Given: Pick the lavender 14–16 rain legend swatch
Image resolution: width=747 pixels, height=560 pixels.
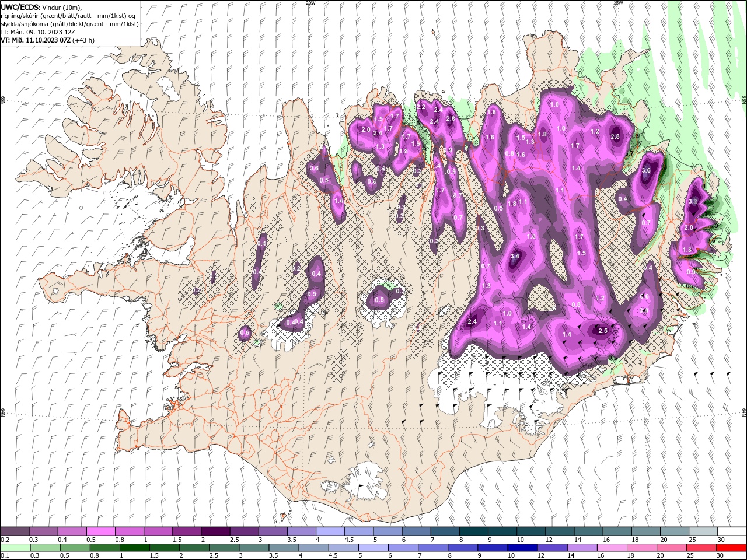Looking at the screenshot, I should tap(582, 548).
